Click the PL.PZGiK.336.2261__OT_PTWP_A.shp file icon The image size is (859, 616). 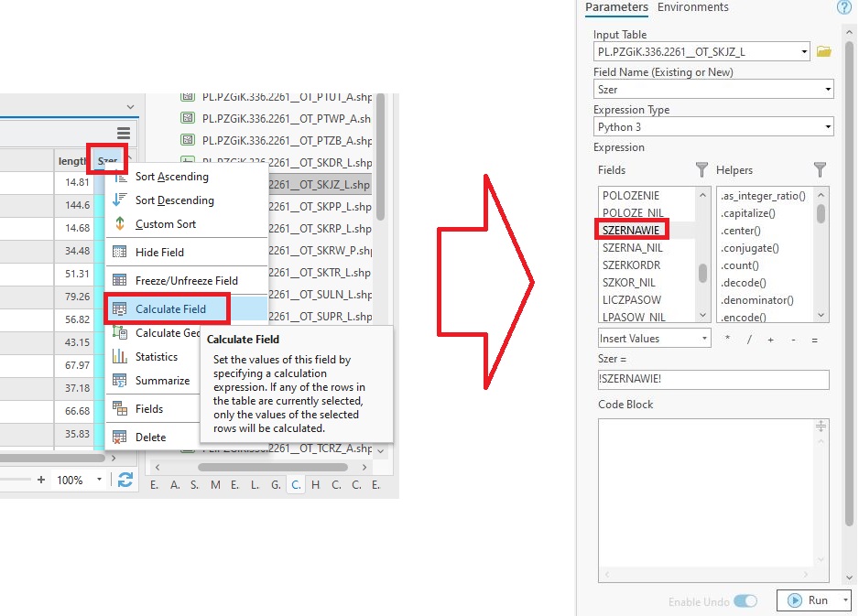[x=188, y=118]
